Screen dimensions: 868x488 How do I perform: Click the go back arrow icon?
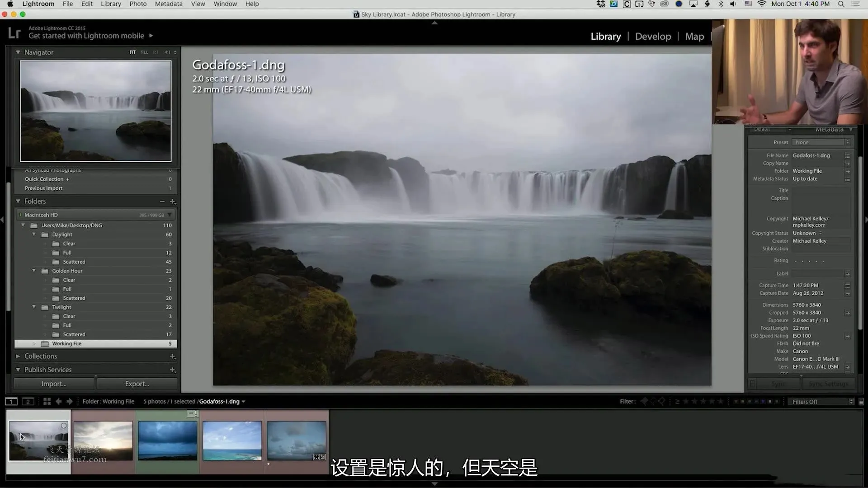[x=58, y=401]
